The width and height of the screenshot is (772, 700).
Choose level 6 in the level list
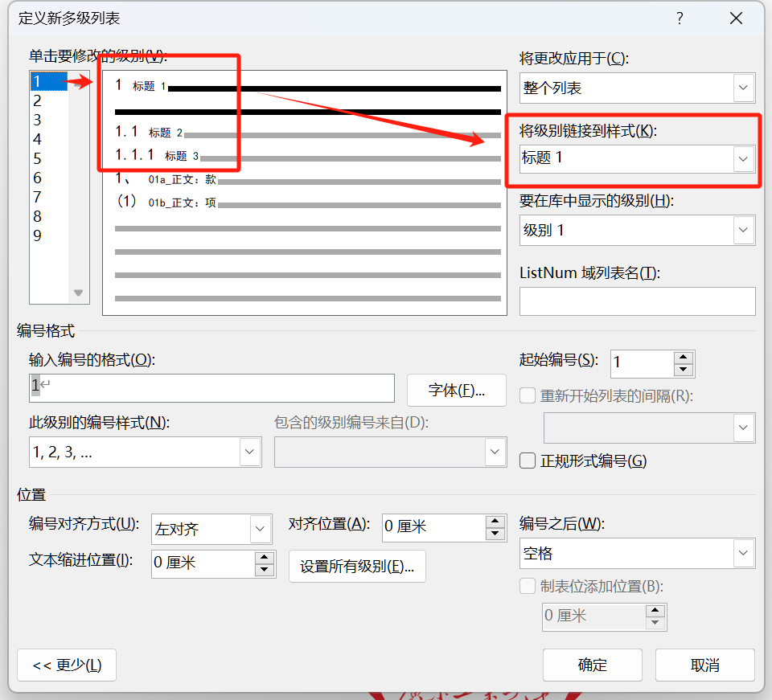(x=48, y=178)
